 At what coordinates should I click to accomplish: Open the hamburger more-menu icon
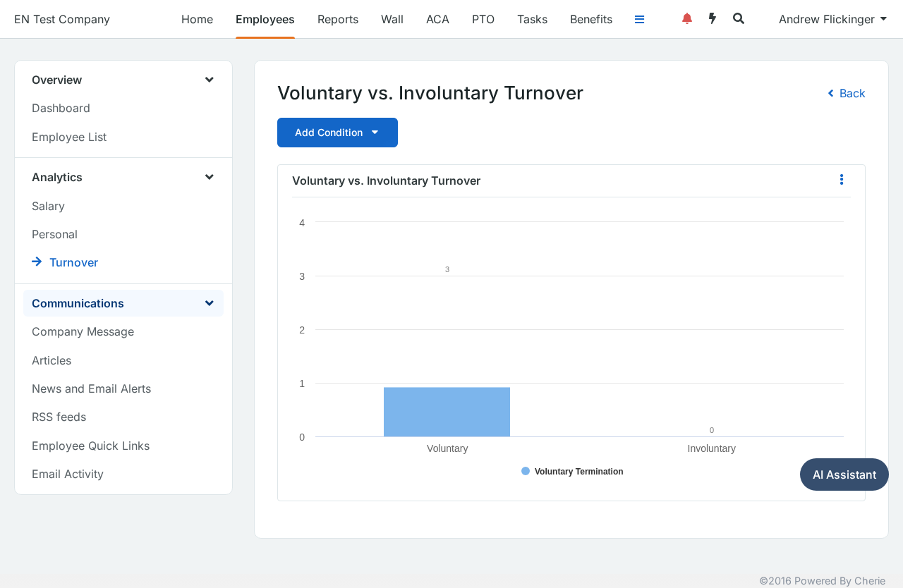(639, 19)
